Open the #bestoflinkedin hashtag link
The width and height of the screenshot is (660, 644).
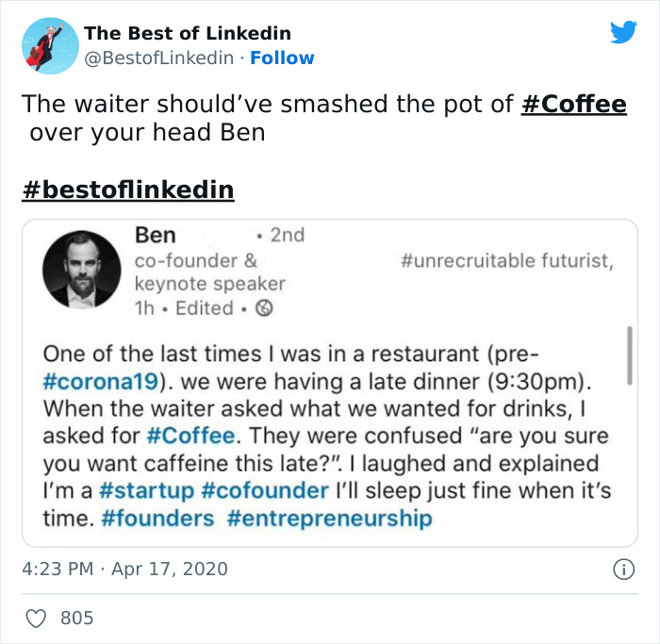(127, 190)
